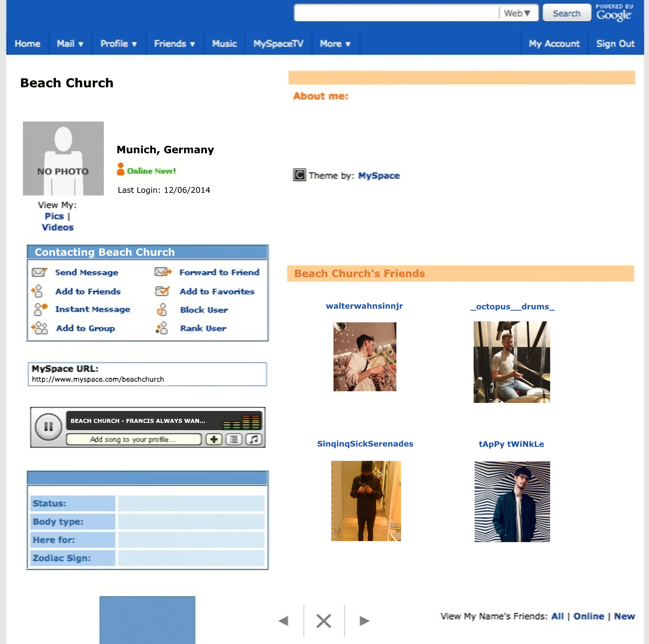Click the Theme by copyright icon
Screen dimensions: 649x644
[x=299, y=175]
